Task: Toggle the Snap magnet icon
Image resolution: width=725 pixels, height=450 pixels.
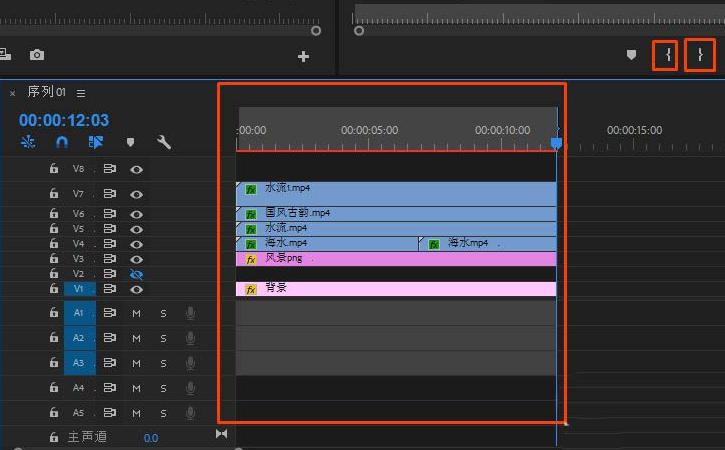Action: pos(62,142)
